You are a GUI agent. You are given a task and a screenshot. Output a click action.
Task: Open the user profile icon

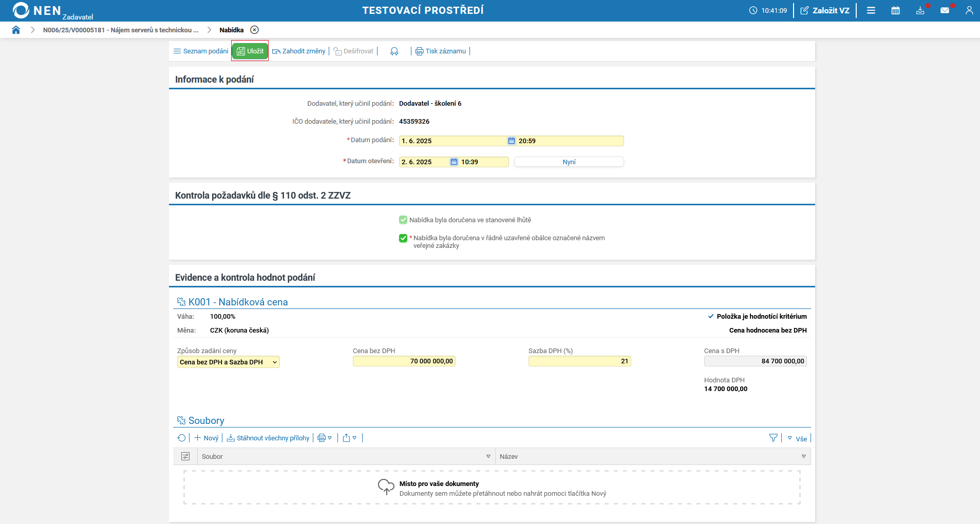tap(969, 10)
